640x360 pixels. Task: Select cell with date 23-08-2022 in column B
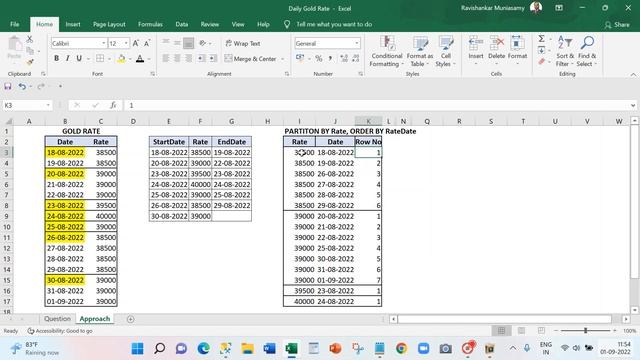tap(65, 205)
